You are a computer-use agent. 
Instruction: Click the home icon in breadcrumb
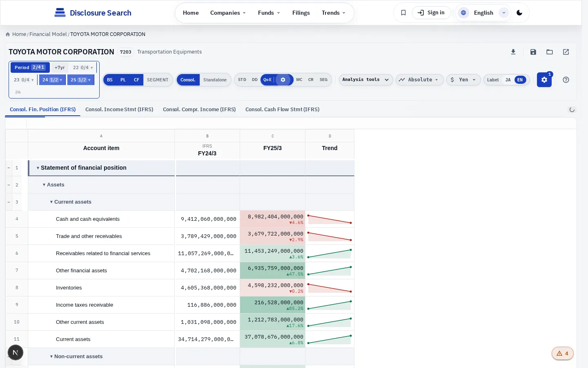pyautogui.click(x=8, y=34)
